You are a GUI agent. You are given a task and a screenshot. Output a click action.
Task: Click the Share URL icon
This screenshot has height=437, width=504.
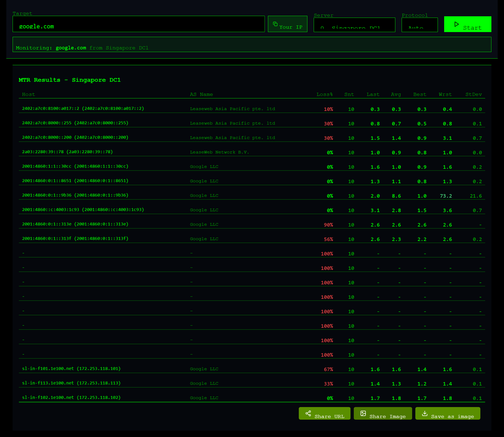pos(308,413)
